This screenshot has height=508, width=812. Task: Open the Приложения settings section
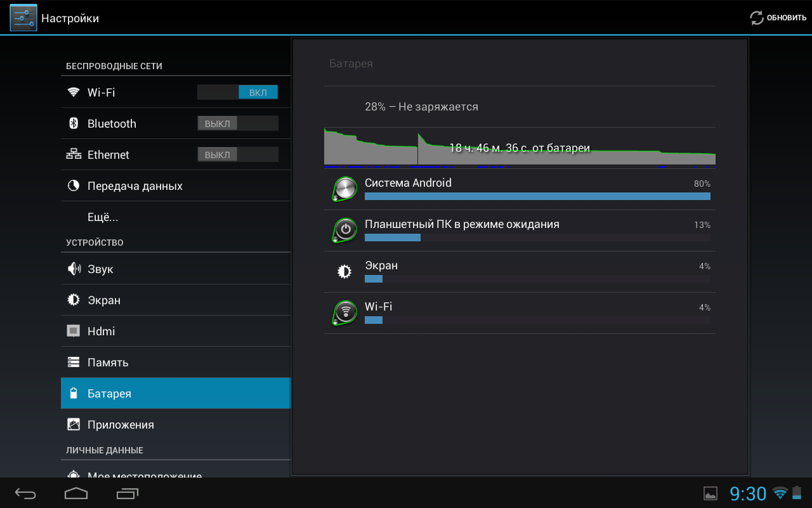(x=121, y=425)
